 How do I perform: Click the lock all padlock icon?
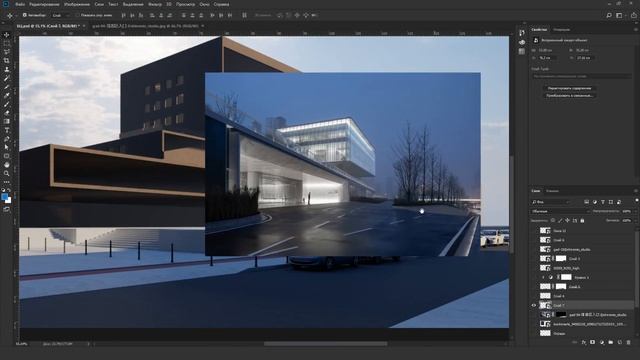(x=582, y=220)
